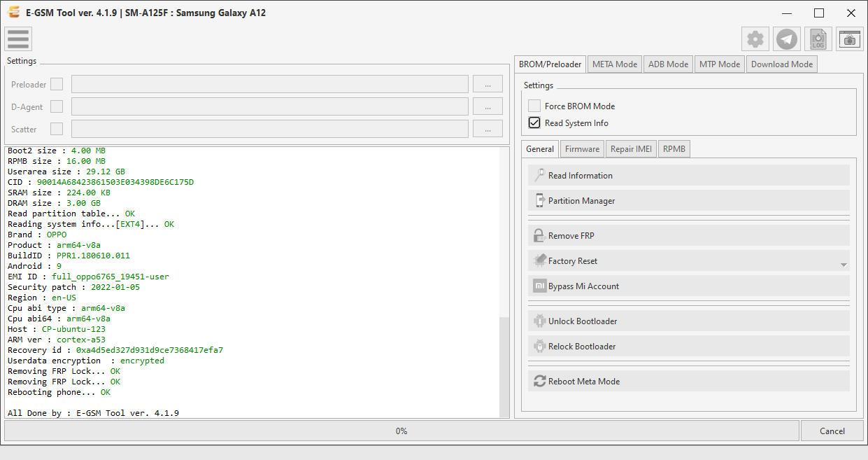Switch to META Mode tab
The width and height of the screenshot is (868, 460).
(x=615, y=64)
